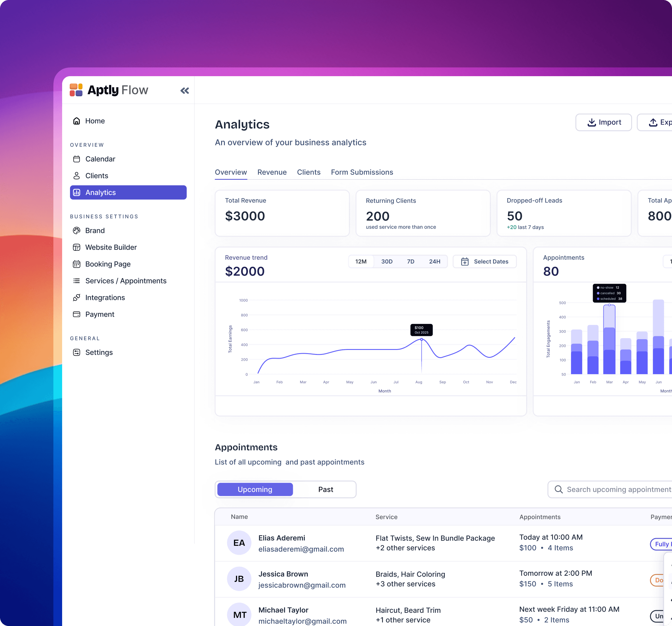
Task: Click the Fully paid badge for Elias Aderemi
Action: tap(661, 544)
